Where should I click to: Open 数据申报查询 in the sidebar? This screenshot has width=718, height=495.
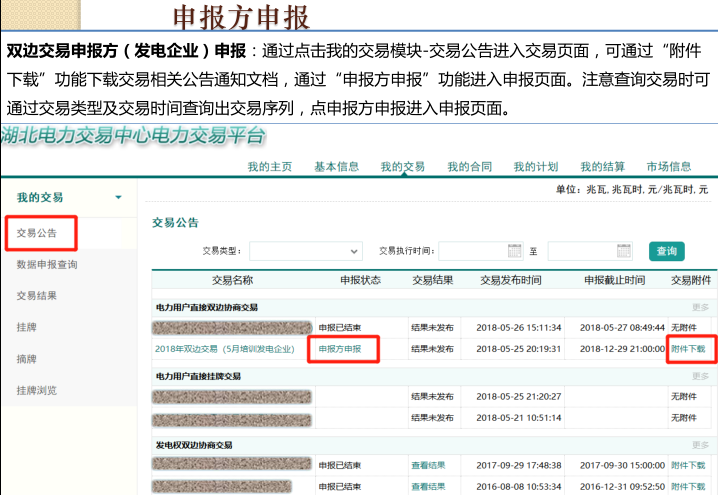tap(47, 265)
